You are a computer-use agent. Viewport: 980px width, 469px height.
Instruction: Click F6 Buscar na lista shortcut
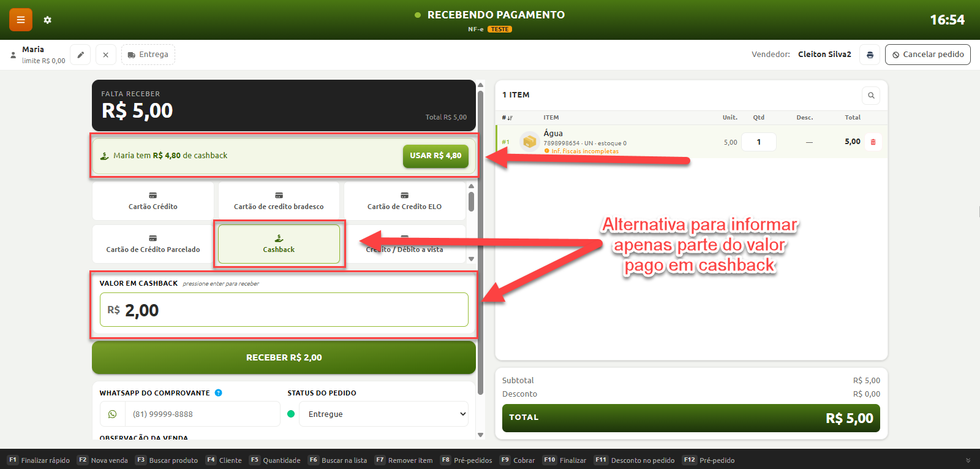[x=337, y=460]
